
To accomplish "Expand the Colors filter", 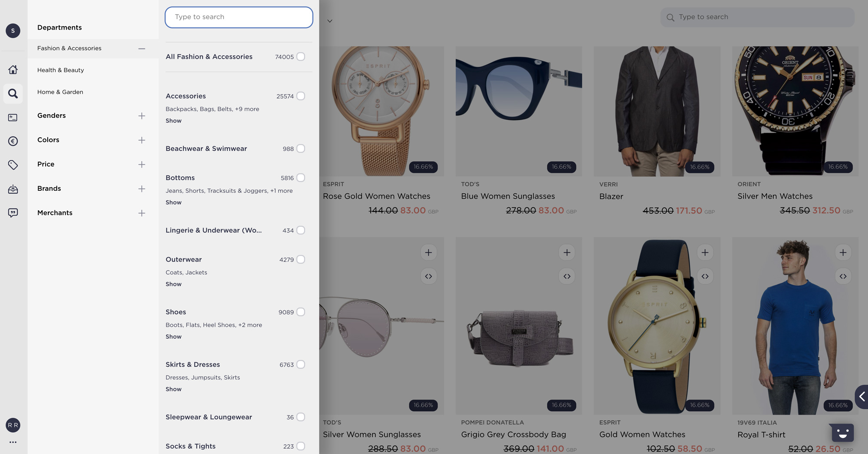I will pos(141,140).
